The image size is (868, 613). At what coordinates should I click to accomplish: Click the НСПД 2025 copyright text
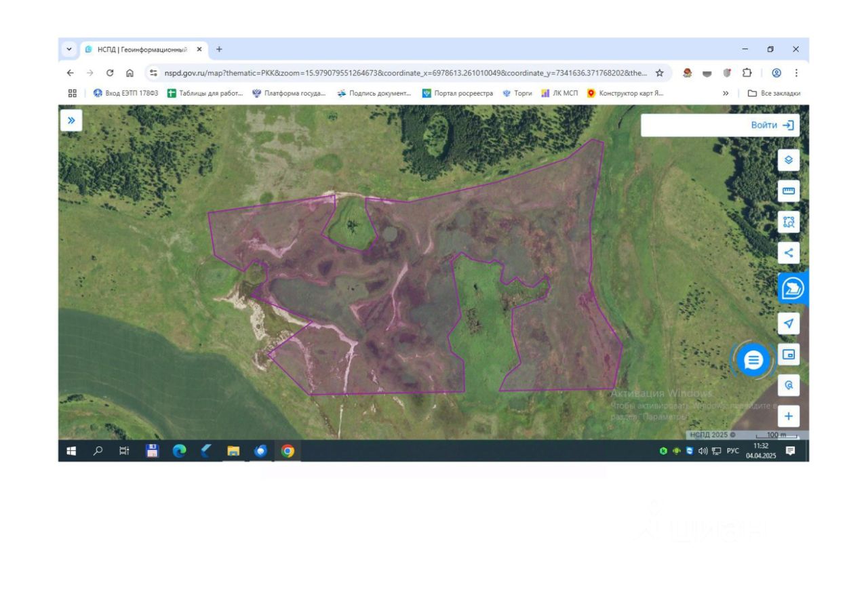tap(713, 435)
